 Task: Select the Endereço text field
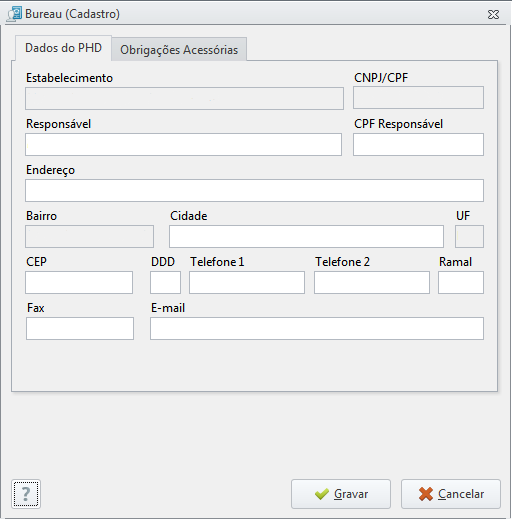(254, 190)
